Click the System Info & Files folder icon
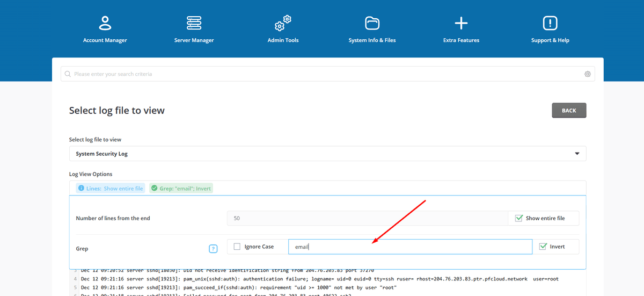 point(372,23)
